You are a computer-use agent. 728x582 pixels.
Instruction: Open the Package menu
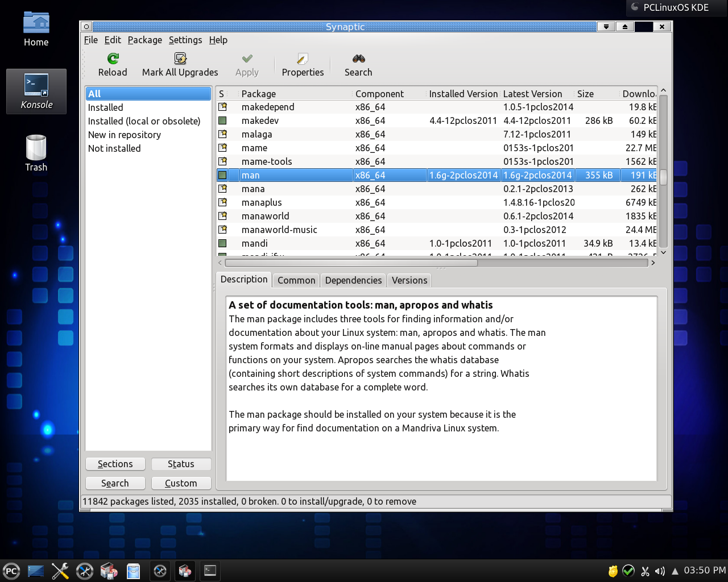(145, 40)
